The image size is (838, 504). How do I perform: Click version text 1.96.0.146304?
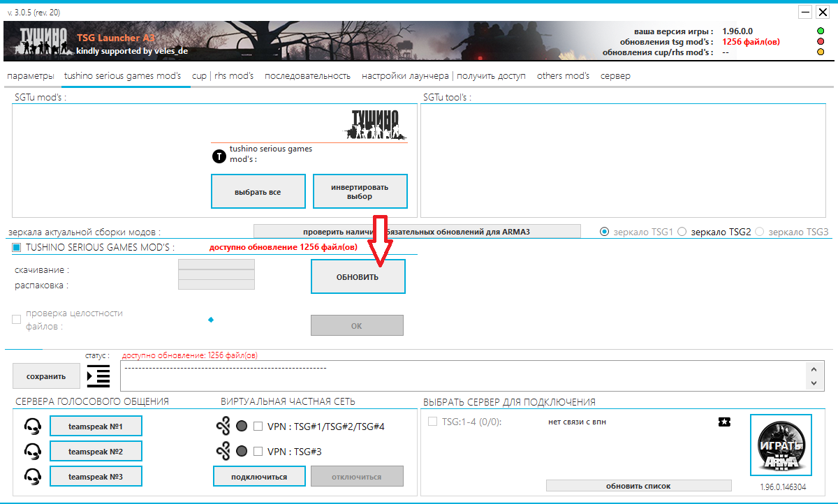click(783, 487)
